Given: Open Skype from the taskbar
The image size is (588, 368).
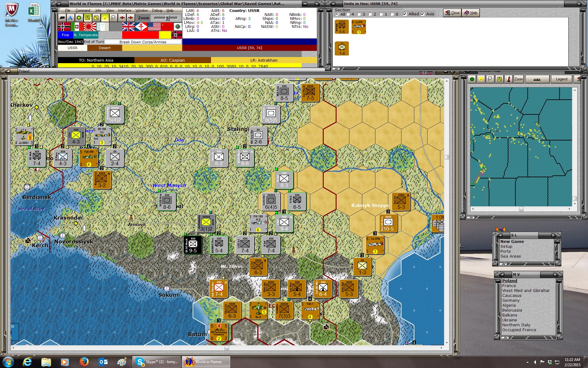Looking at the screenshot, I should (x=157, y=362).
